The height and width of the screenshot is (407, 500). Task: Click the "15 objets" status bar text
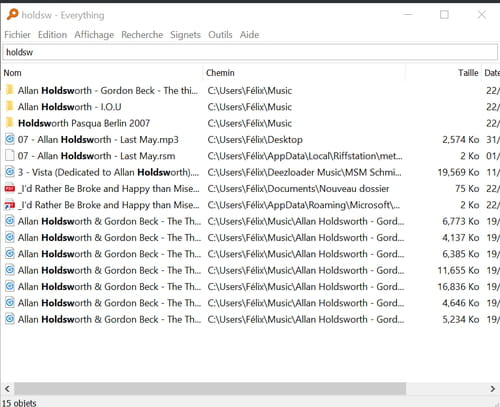[19, 403]
